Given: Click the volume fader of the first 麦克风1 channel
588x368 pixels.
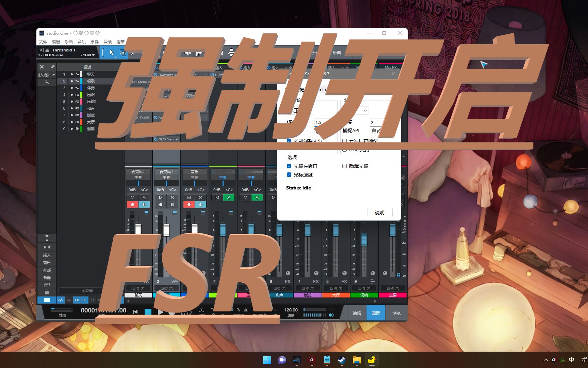Looking at the screenshot, I should 138,229.
